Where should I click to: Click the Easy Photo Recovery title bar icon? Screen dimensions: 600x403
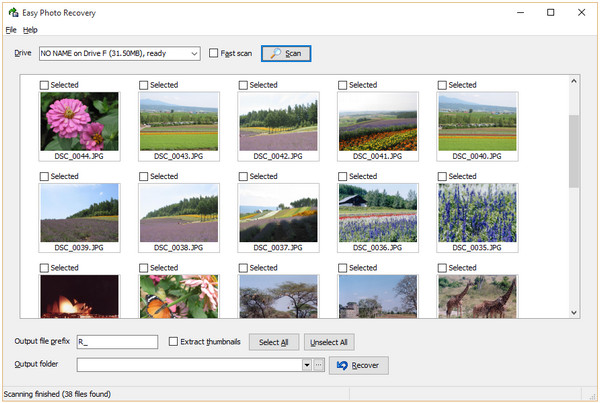click(11, 12)
